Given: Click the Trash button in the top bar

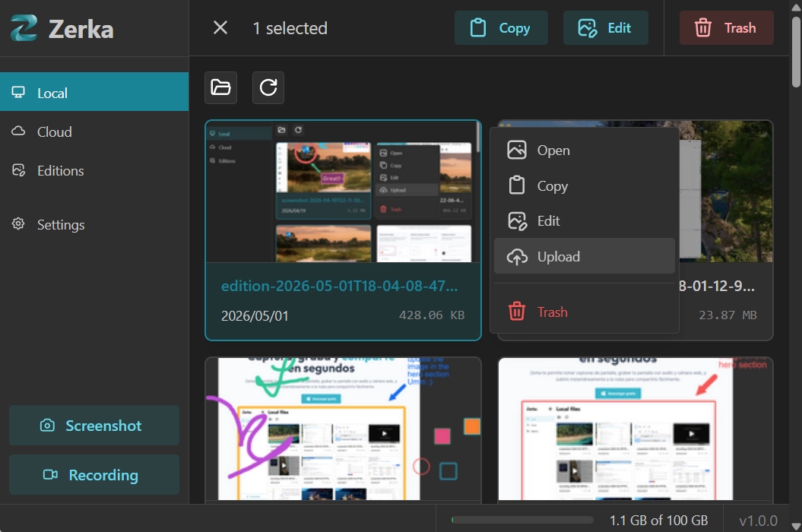Looking at the screenshot, I should pos(726,27).
